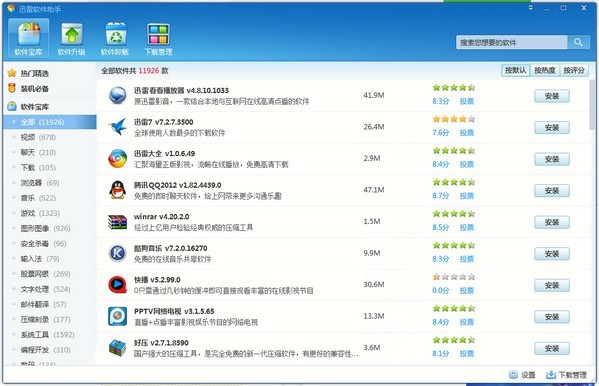
Task: Open the 软件宝库 toolbar tab
Action: pos(29,38)
